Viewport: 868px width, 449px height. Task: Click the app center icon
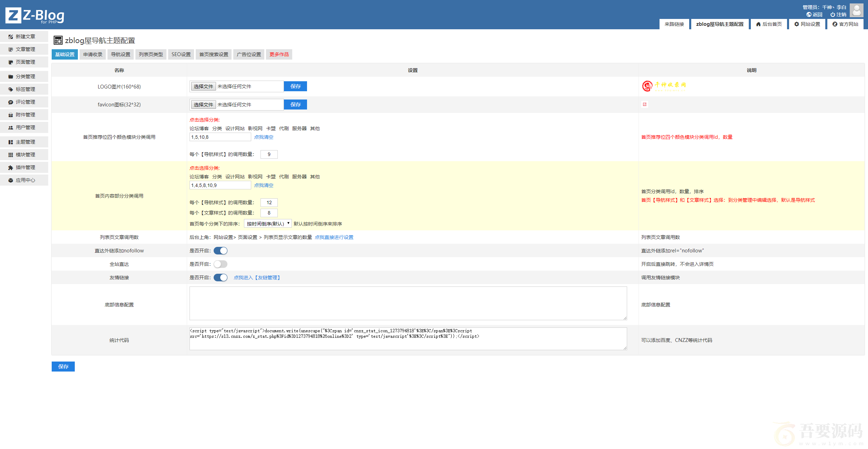[11, 180]
